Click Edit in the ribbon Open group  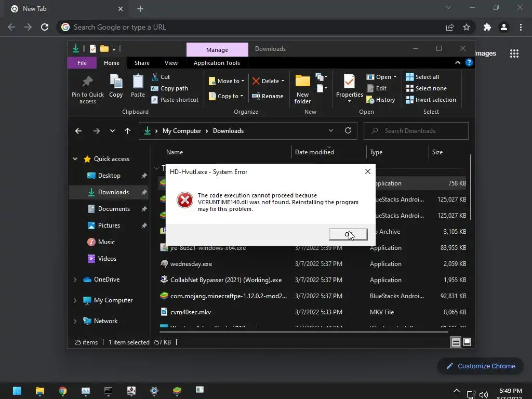pyautogui.click(x=377, y=88)
